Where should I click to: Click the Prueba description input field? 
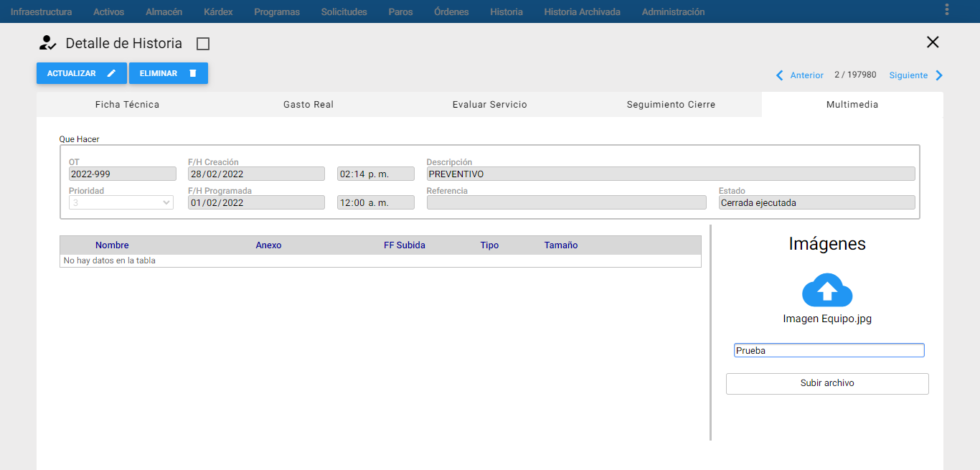coord(829,350)
